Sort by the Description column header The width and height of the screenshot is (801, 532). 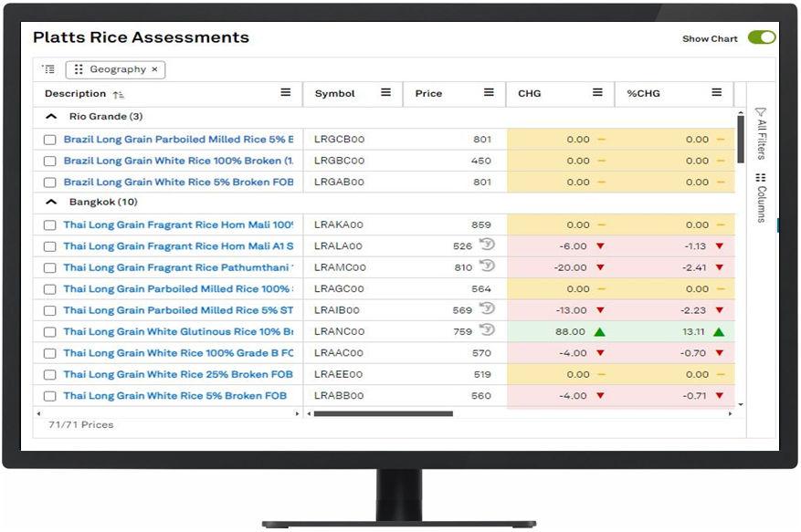(75, 93)
